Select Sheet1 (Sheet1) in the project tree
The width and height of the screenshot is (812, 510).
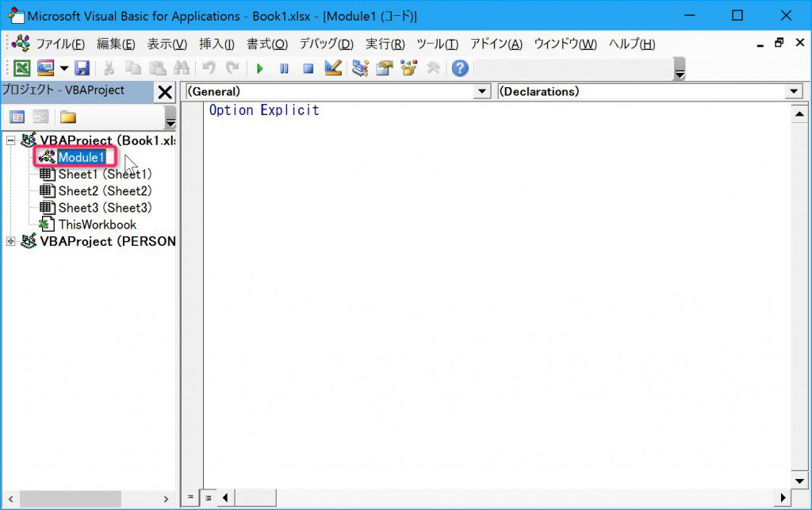105,174
